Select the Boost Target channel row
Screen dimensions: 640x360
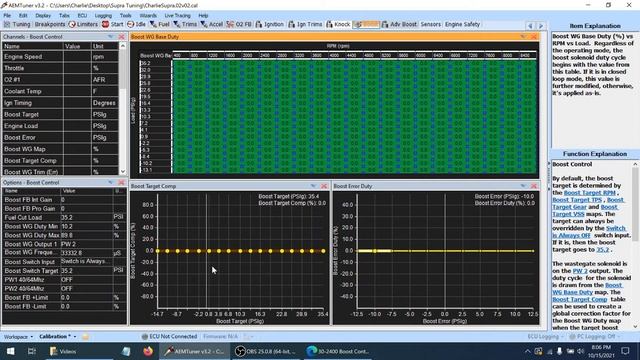(x=60, y=115)
